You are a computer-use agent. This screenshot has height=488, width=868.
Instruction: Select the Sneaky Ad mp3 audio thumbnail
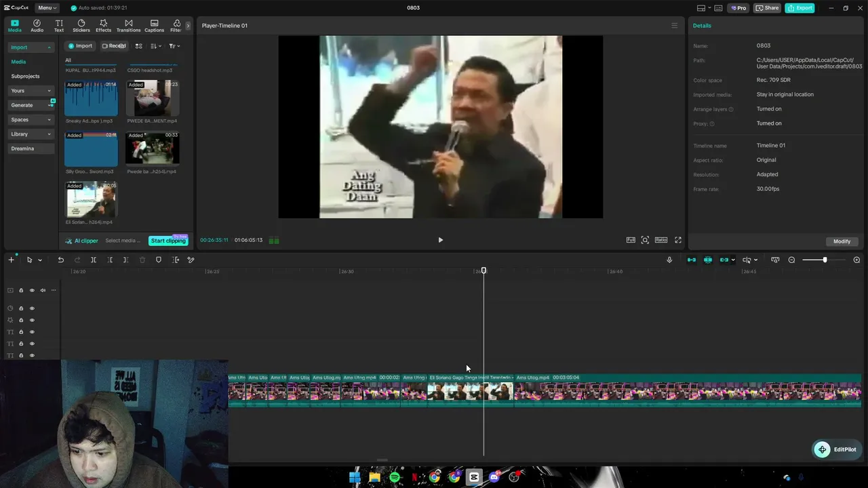[x=91, y=99]
